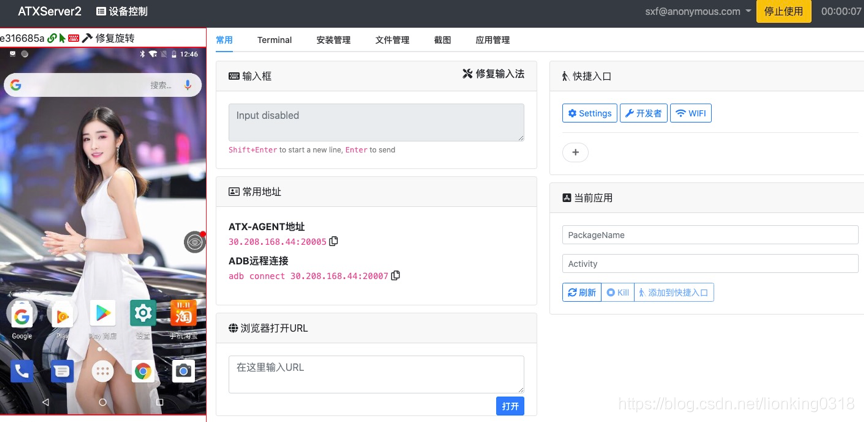
Task: Copy the adb connect command via copy icon
Action: pos(395,275)
